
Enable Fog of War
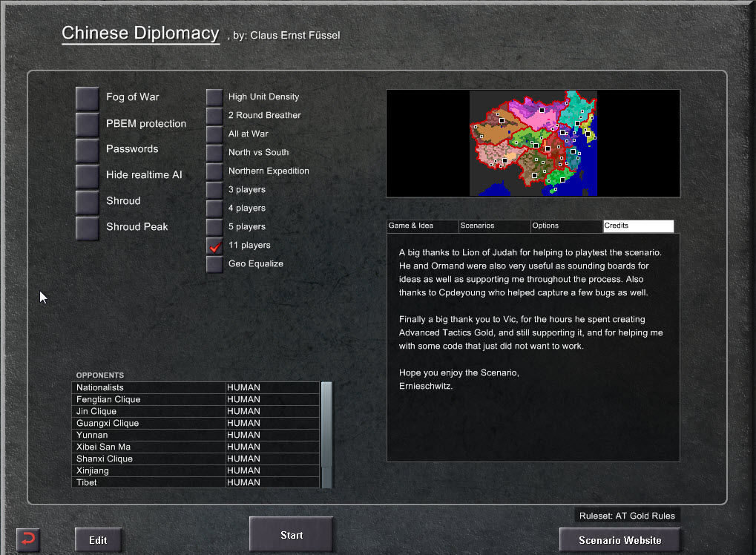click(86, 97)
